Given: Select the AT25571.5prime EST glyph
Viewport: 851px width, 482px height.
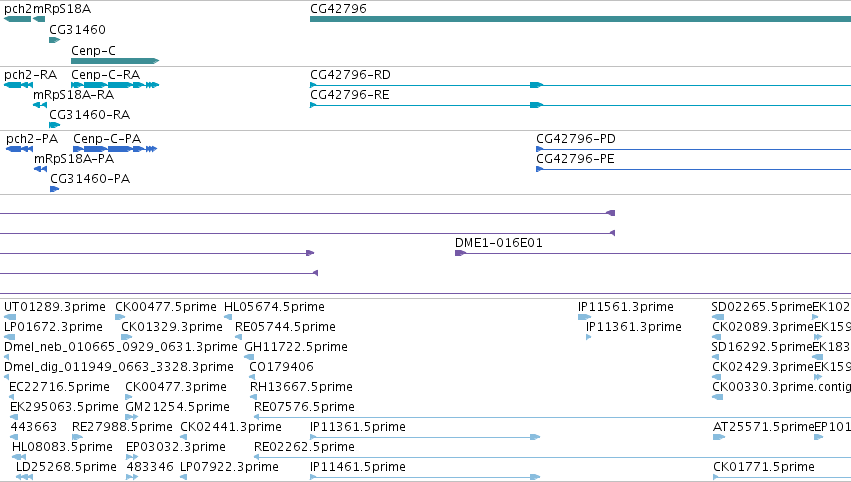Looking at the screenshot, I should coord(719,437).
